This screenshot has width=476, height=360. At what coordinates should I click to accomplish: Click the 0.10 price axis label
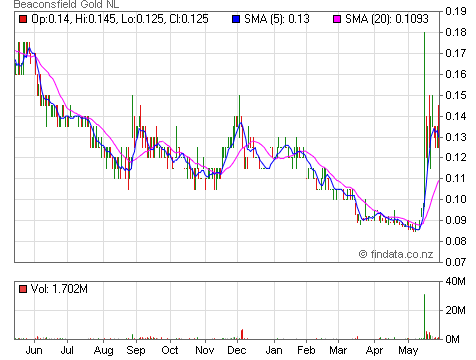click(x=456, y=199)
